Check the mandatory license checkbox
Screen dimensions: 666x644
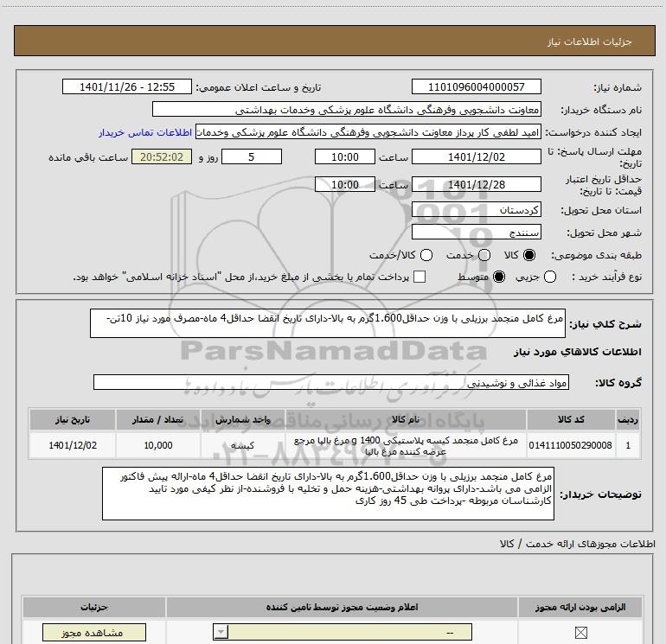pos(580,633)
